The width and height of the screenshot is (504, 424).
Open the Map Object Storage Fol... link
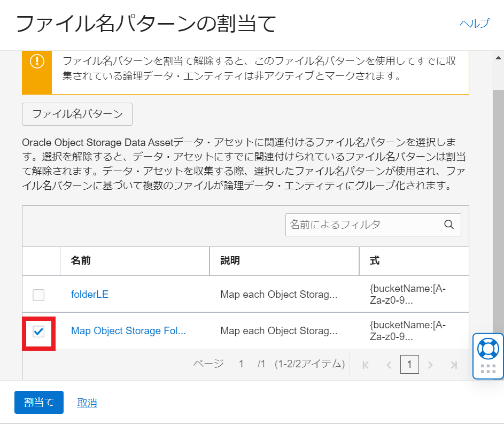(128, 331)
